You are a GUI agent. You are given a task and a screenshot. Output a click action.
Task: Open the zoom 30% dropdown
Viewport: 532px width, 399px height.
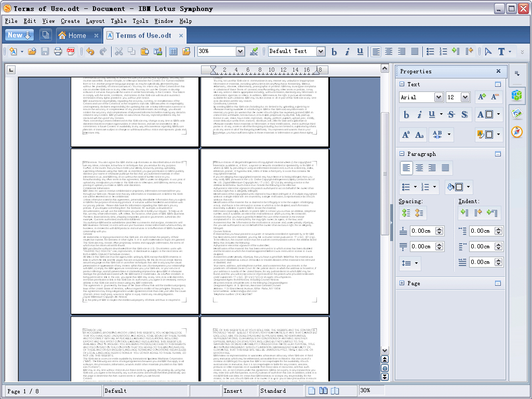(x=240, y=51)
